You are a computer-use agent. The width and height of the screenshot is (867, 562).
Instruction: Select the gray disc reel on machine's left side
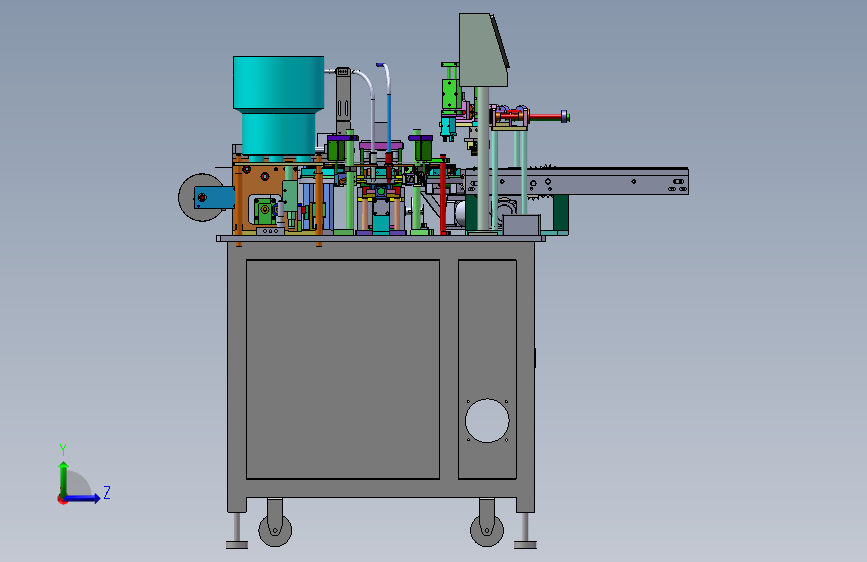(201, 197)
